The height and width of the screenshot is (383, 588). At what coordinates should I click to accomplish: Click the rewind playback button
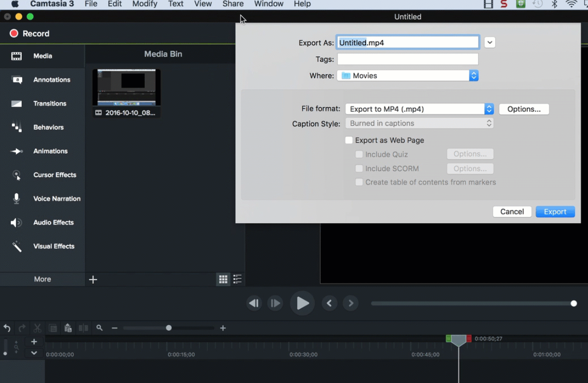[254, 303]
